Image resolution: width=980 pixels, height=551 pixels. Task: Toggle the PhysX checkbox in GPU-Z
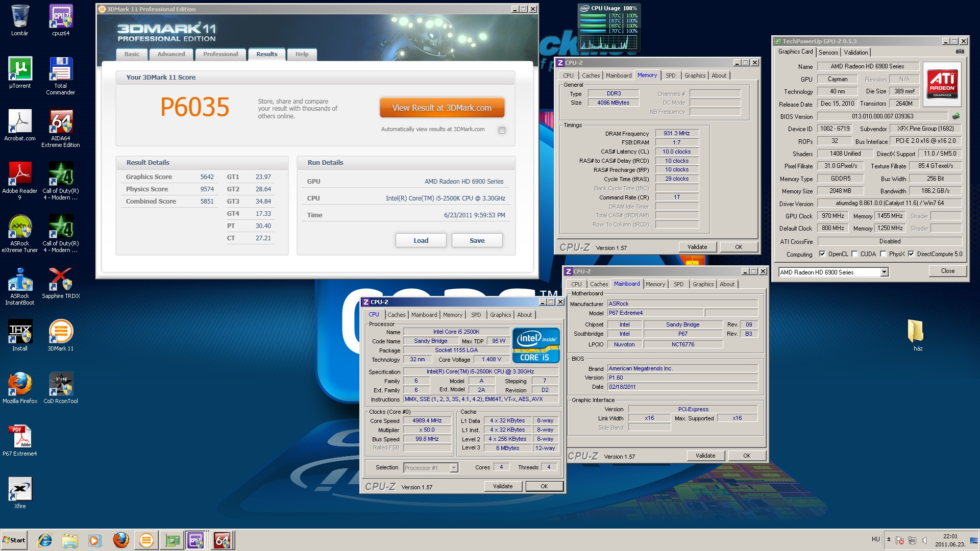click(x=883, y=254)
